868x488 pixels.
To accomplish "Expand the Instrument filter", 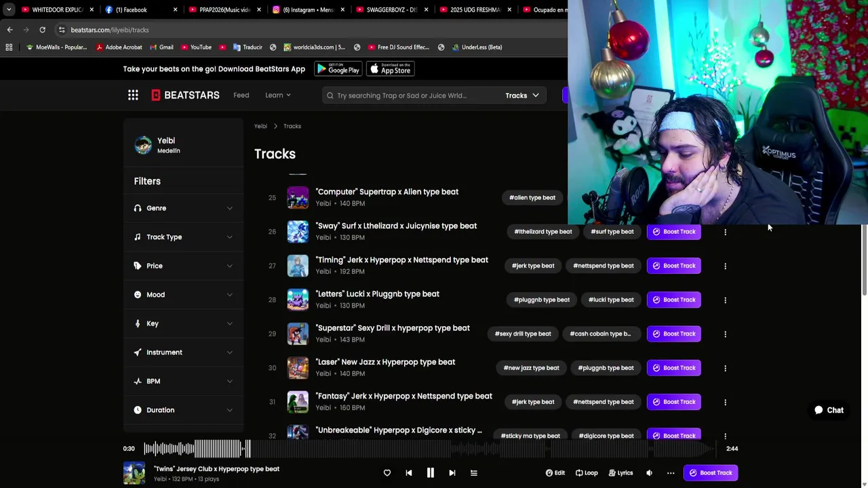I will pos(183,352).
